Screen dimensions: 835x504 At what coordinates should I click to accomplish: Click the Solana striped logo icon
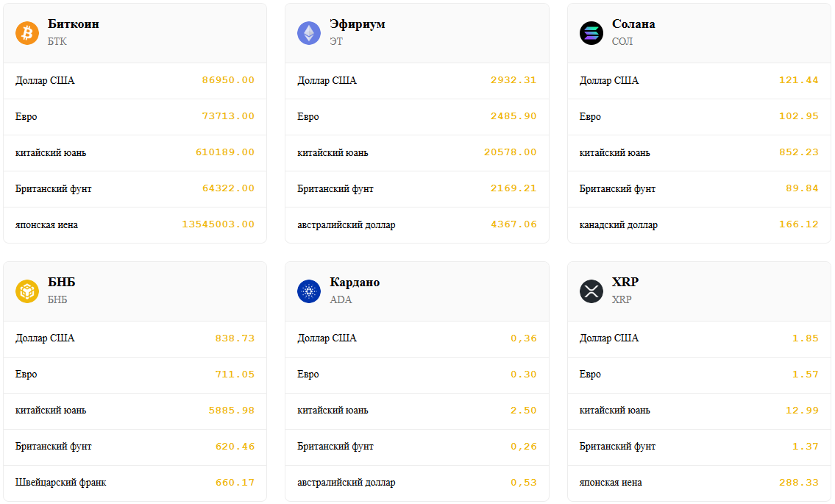(x=591, y=33)
